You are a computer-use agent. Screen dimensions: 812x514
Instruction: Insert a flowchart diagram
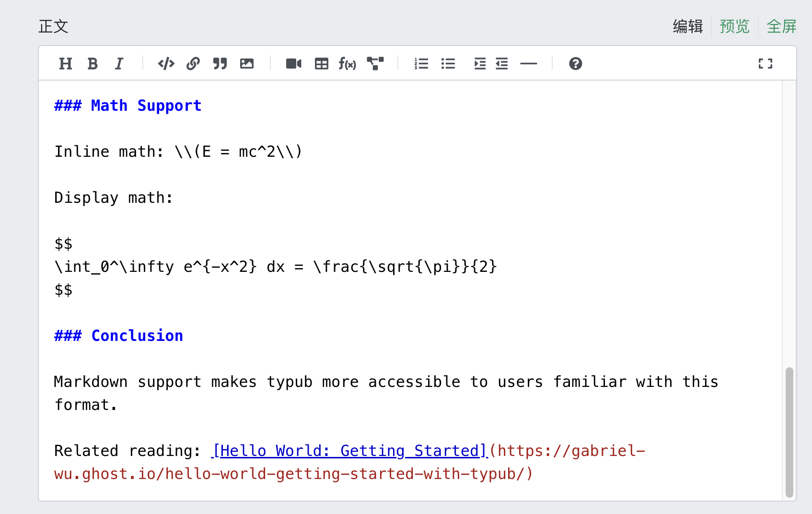pyautogui.click(x=375, y=64)
